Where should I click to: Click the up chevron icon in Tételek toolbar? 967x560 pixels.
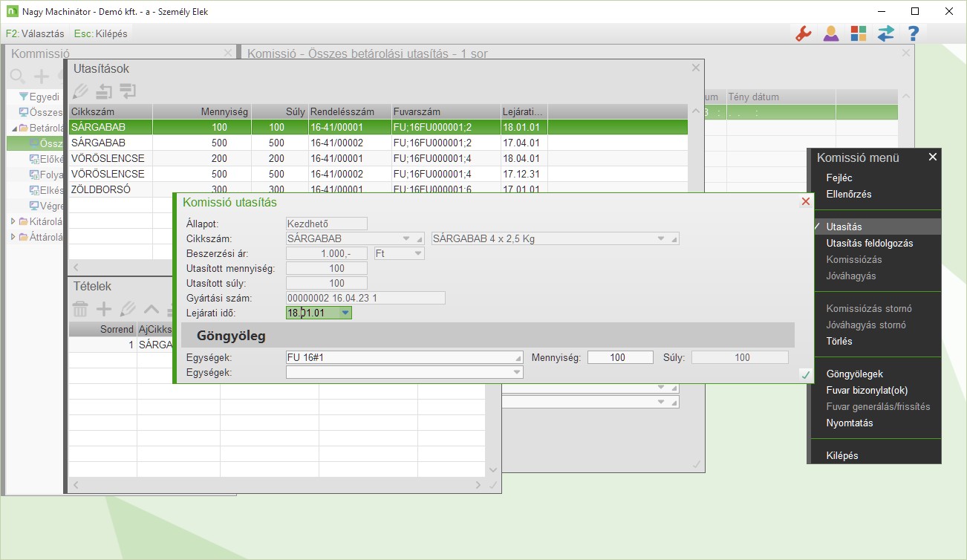pyautogui.click(x=152, y=309)
